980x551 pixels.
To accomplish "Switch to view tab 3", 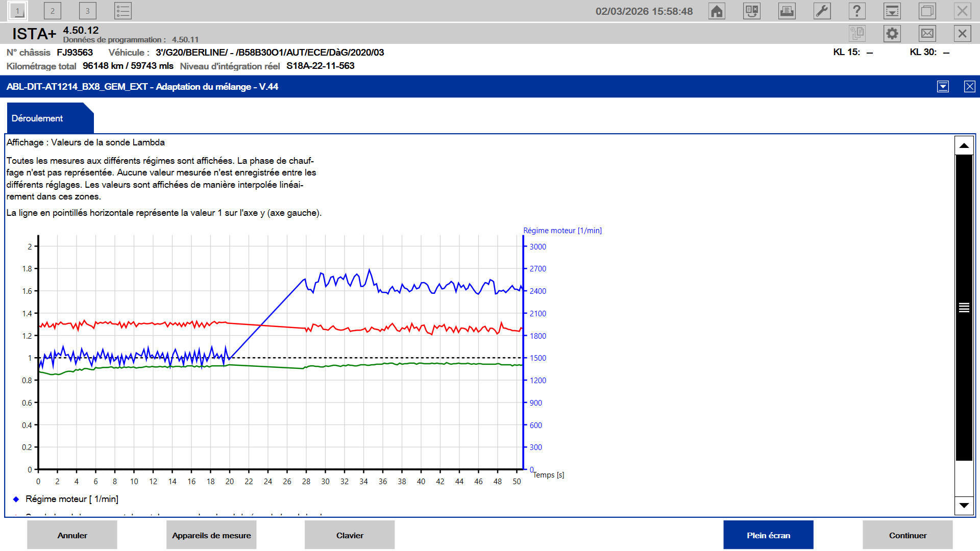I will point(88,11).
